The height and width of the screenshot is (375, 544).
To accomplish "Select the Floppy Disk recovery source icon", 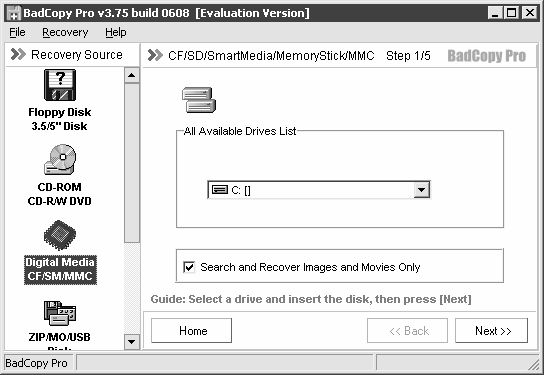I will point(60,85).
